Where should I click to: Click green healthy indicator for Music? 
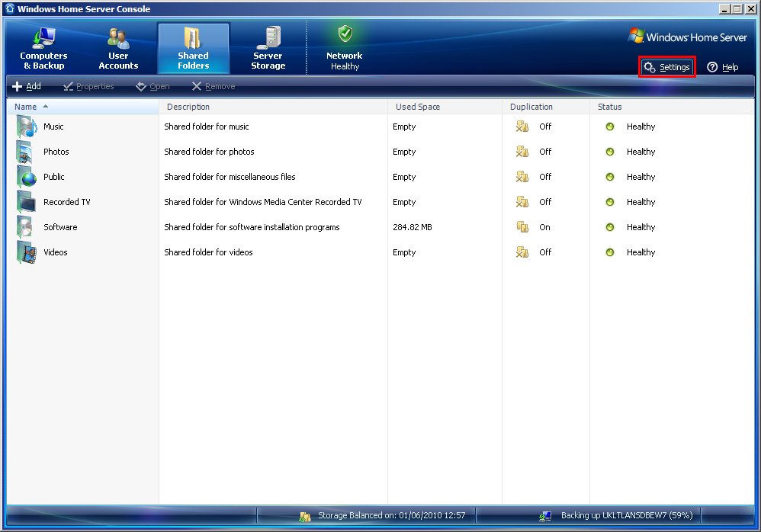coord(610,127)
